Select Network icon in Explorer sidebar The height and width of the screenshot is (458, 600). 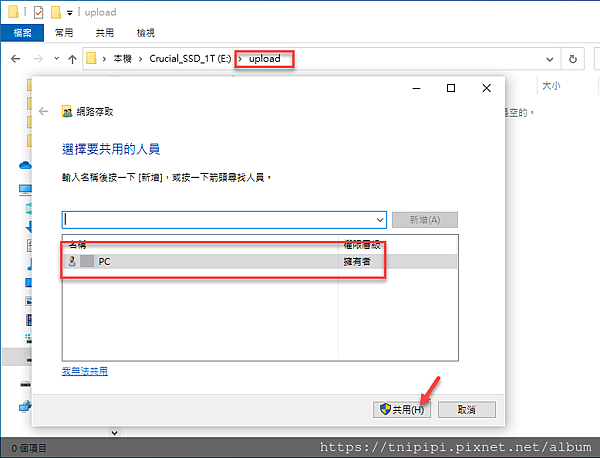25,406
